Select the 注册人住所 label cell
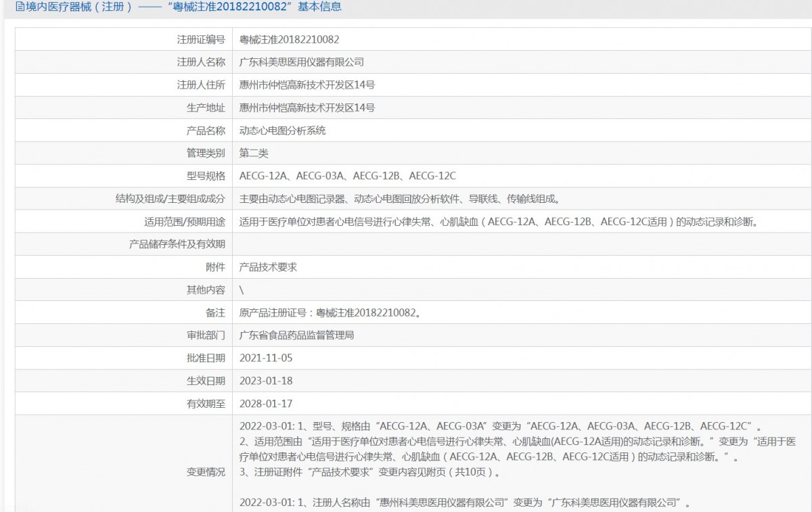This screenshot has height=512, width=812. click(123, 85)
